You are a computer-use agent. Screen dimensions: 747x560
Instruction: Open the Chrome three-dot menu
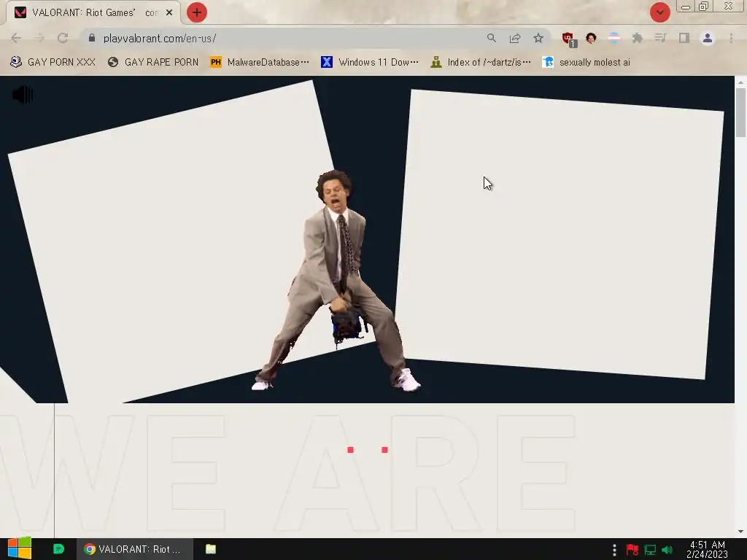click(x=731, y=38)
